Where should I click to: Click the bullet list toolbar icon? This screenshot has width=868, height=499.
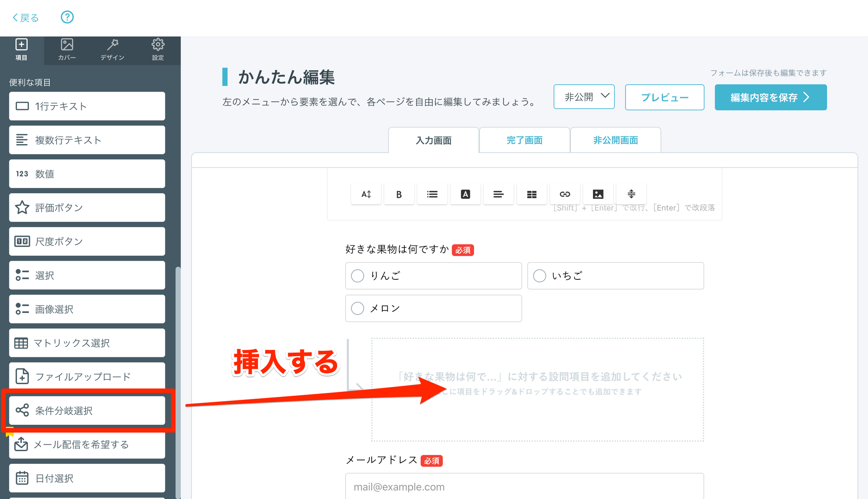[x=432, y=194]
